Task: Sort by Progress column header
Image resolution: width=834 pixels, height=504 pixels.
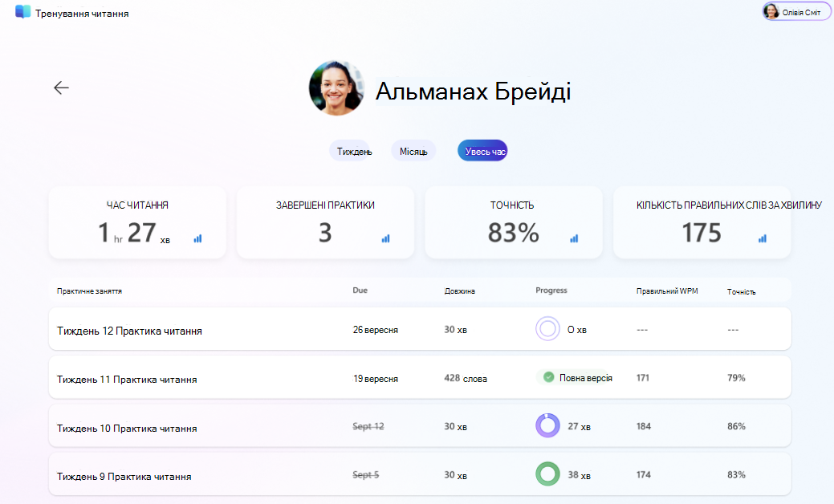Action: tap(551, 291)
